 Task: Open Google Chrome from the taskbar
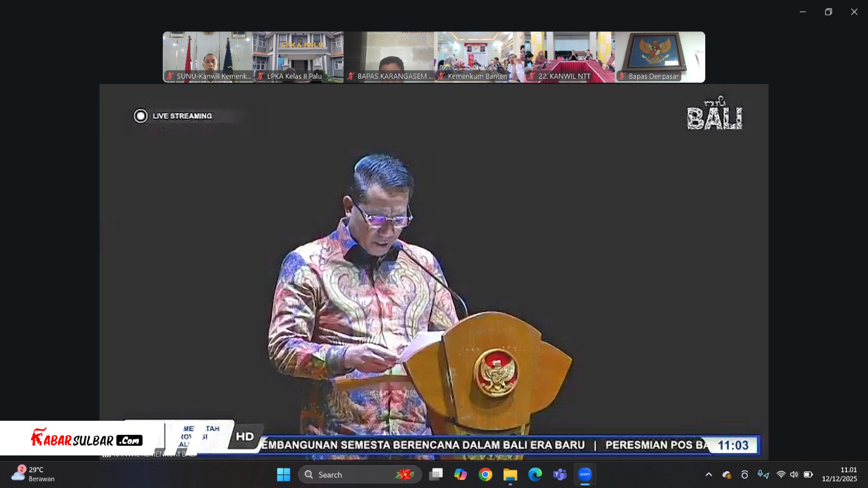tap(486, 474)
